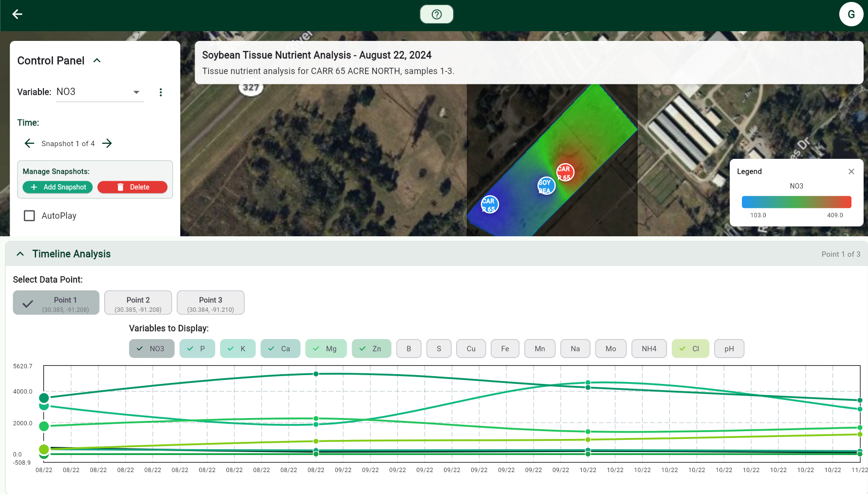The height and width of the screenshot is (494, 868).
Task: Enable the pH variable chip
Action: 729,349
